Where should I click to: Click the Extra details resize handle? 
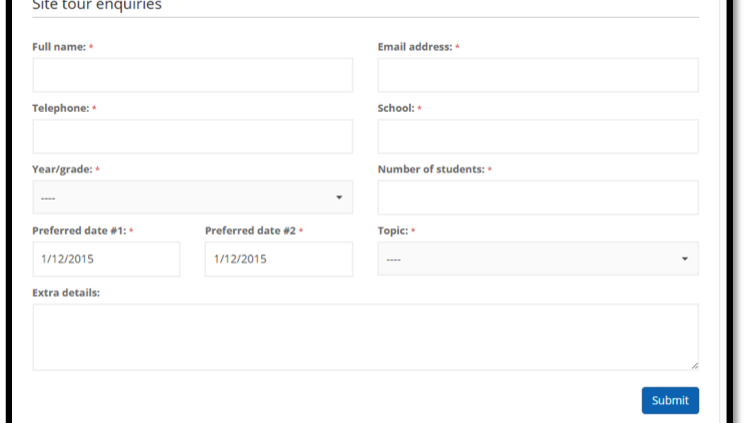pos(694,366)
